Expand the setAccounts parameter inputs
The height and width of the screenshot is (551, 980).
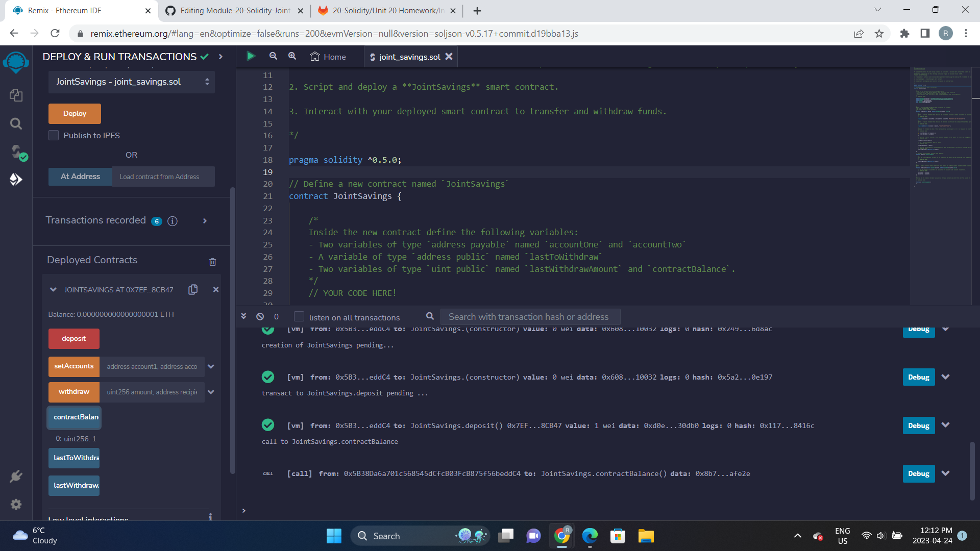pyautogui.click(x=211, y=366)
